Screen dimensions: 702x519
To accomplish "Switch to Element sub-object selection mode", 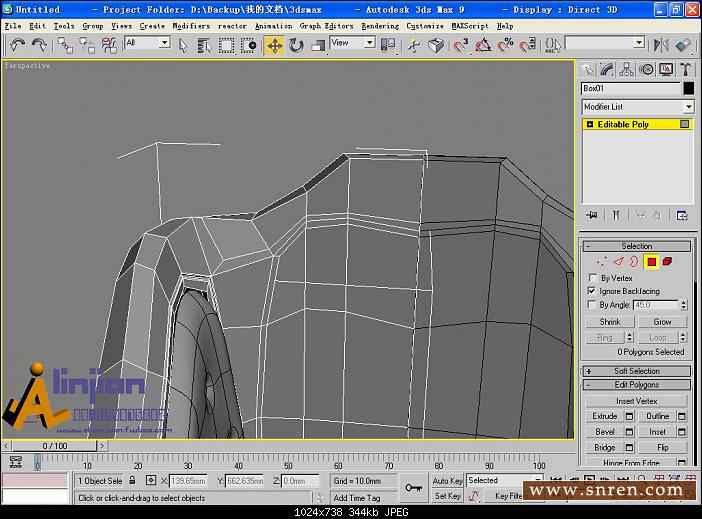I will [667, 261].
